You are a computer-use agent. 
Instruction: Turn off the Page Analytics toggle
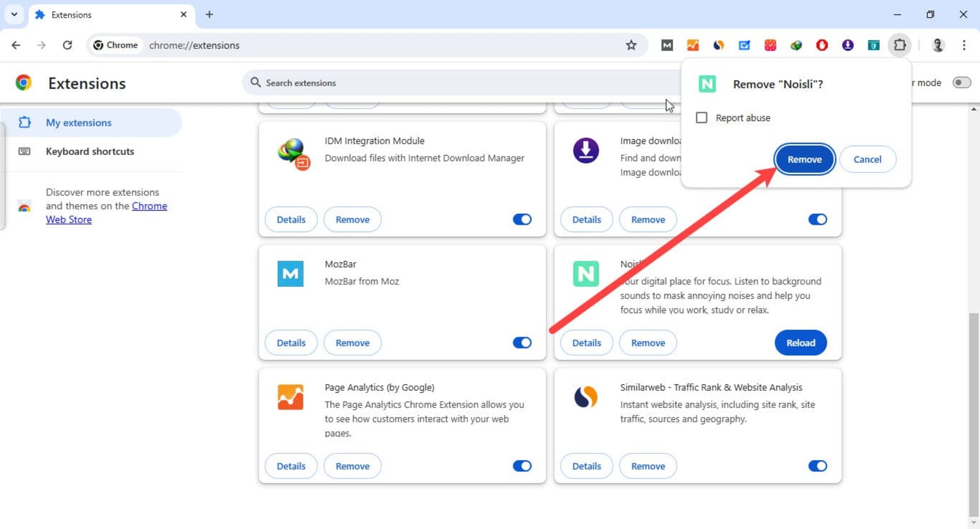(x=522, y=466)
